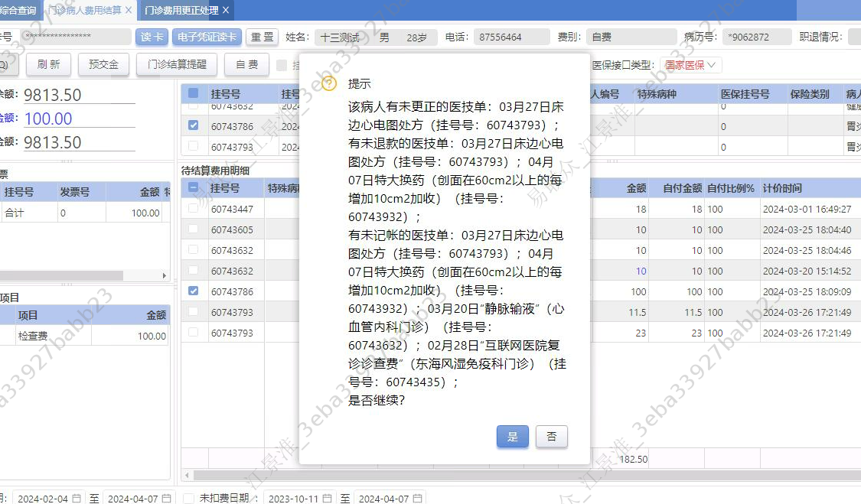Toggle select-all checkbox in 待结算费用明细 header

click(194, 187)
